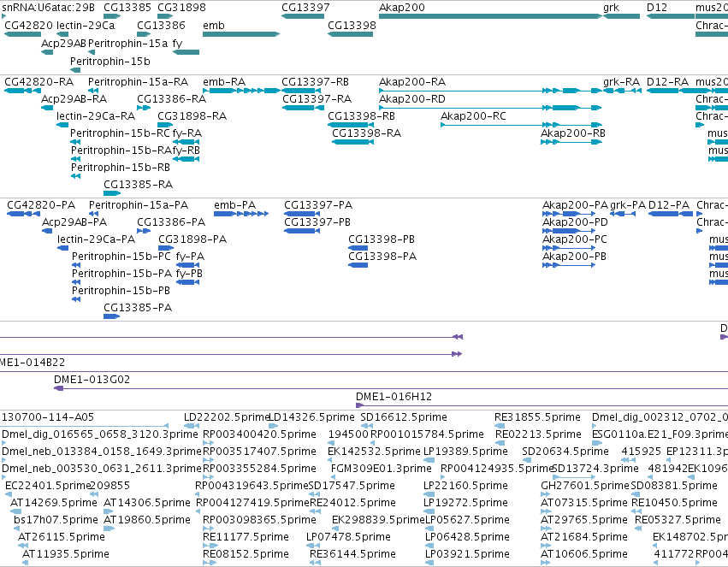Select the grk gene label

point(611,8)
